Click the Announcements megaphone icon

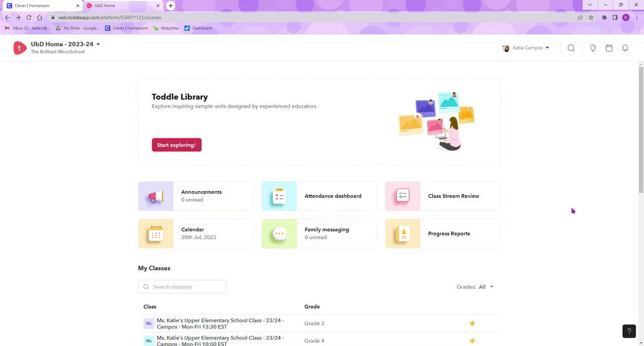coord(156,196)
